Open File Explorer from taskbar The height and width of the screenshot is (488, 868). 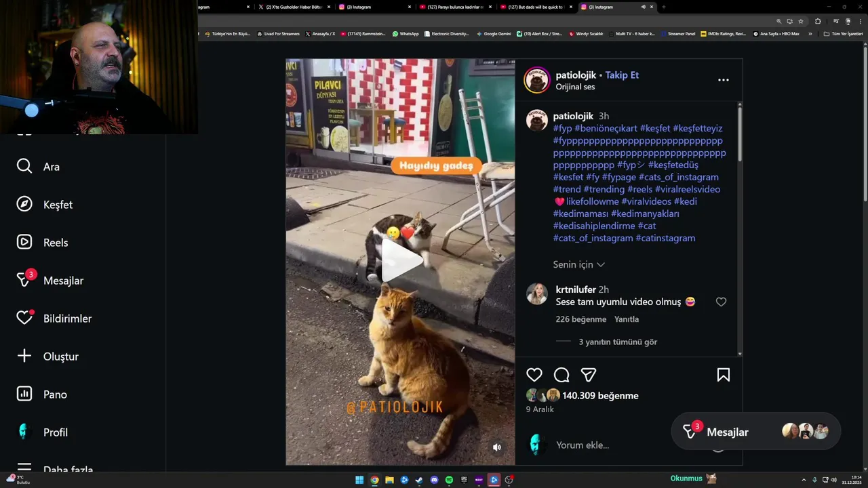pos(389,480)
